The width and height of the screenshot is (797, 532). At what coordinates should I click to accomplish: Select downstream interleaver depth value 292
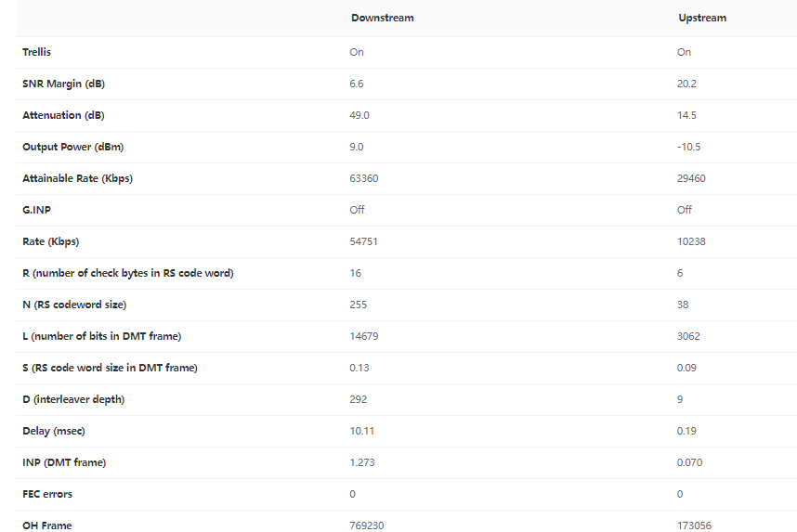pyautogui.click(x=359, y=399)
